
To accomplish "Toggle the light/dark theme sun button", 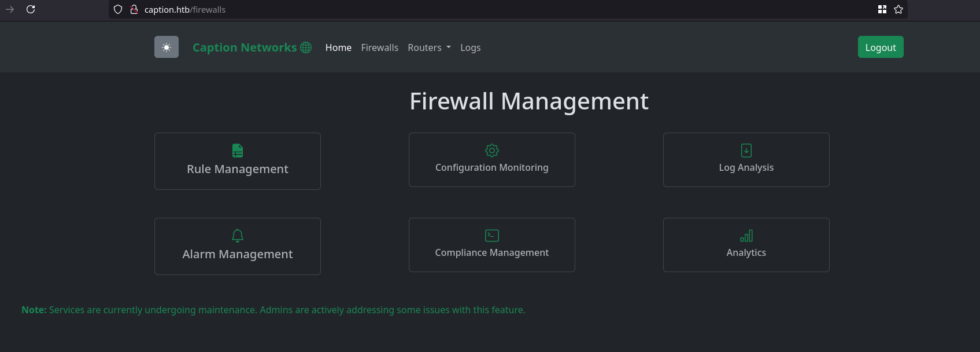I will click(167, 47).
